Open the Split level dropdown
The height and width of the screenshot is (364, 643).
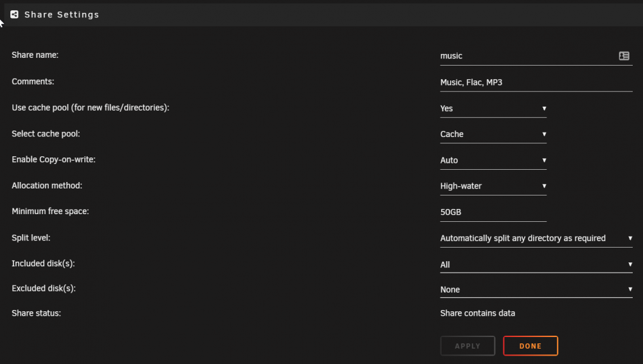[x=536, y=238]
